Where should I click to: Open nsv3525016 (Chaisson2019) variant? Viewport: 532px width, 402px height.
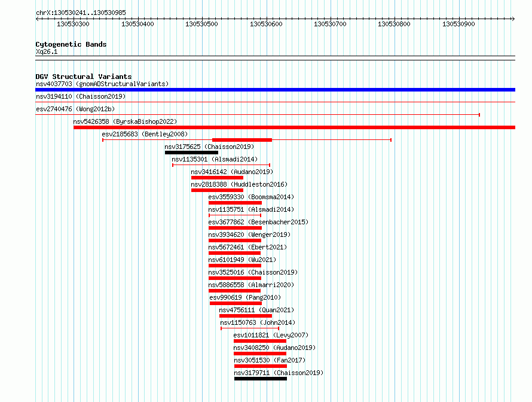[253, 272]
